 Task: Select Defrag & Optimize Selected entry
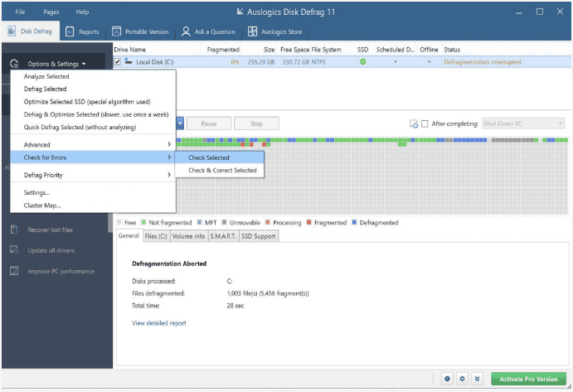click(96, 114)
